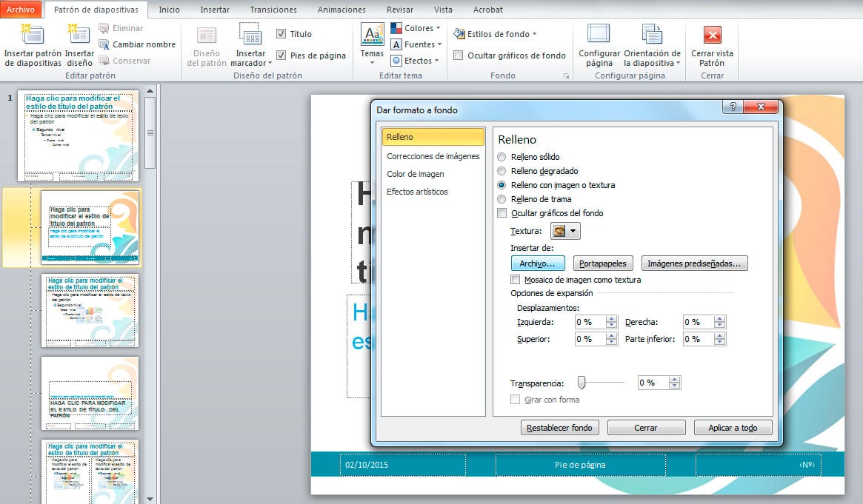
Task: Open the Textura dropdown
Action: [x=565, y=231]
